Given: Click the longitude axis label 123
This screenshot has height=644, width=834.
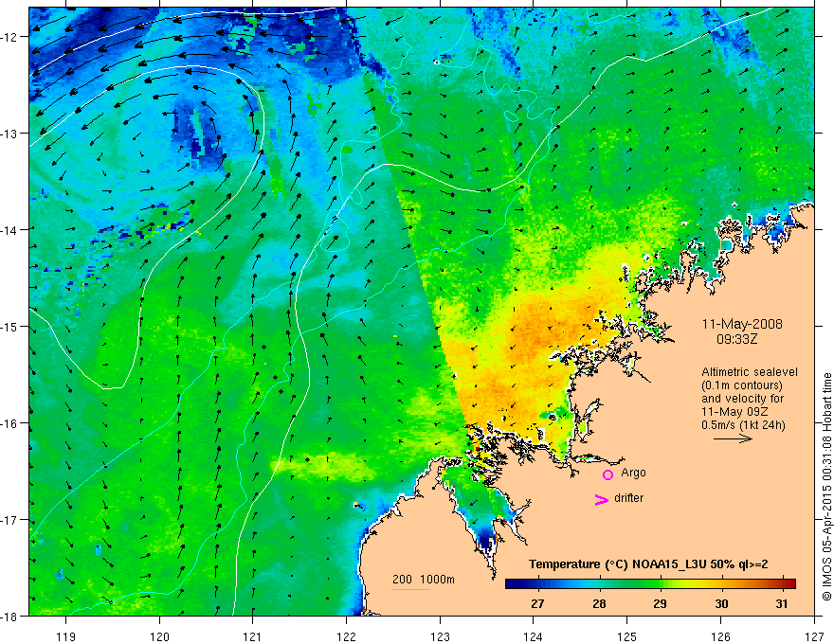Looking at the screenshot, I should point(440,636).
